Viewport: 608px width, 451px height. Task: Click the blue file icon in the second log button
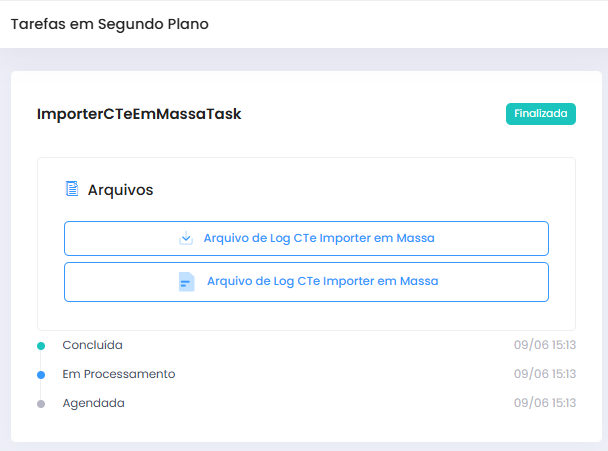pyautogui.click(x=186, y=282)
